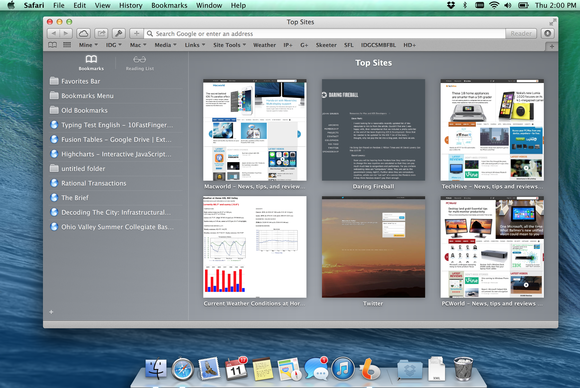The width and height of the screenshot is (580, 388).
Task: Select Typing Test English bookmark
Action: [x=115, y=125]
